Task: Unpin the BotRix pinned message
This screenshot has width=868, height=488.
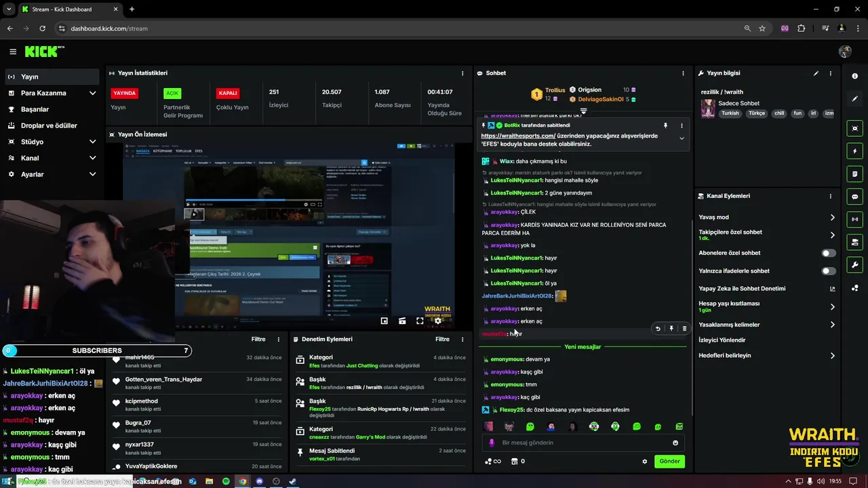Action: pyautogui.click(x=665, y=125)
